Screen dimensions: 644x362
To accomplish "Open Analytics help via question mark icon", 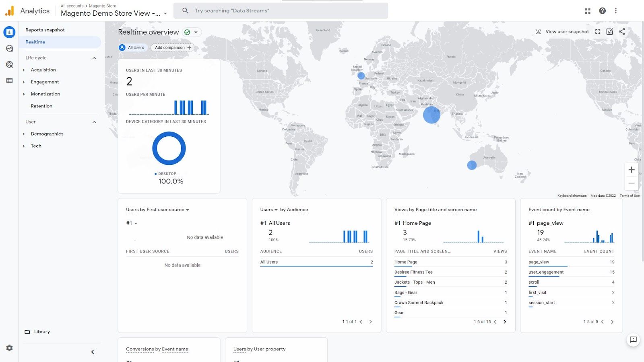I will (603, 10).
